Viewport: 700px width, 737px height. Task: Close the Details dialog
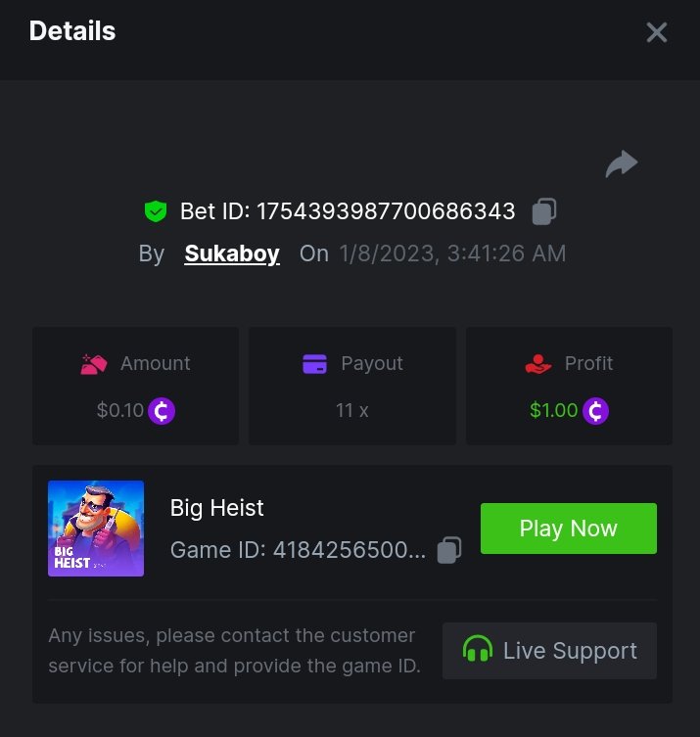(657, 32)
